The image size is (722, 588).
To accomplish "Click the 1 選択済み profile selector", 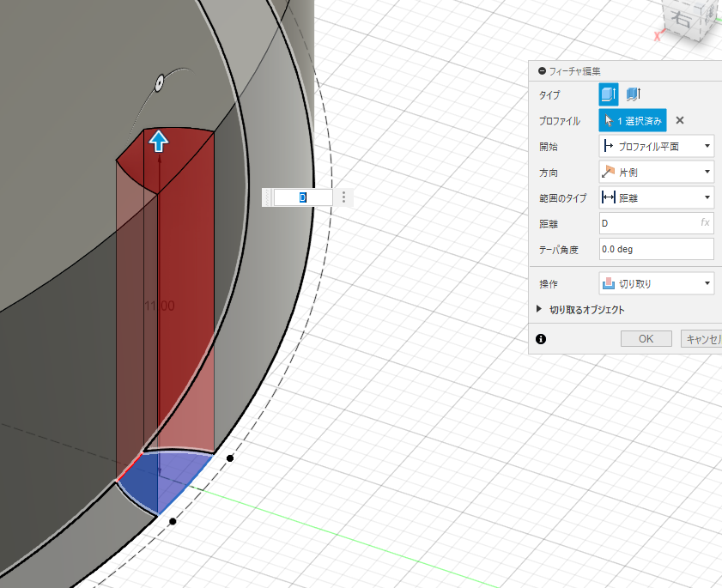I will click(633, 121).
